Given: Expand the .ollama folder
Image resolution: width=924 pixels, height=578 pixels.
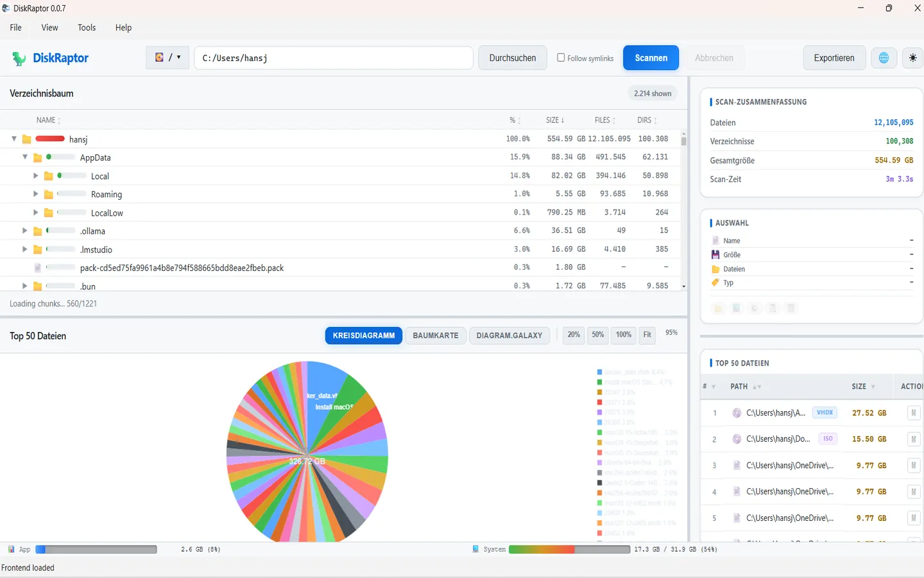Looking at the screenshot, I should (x=25, y=231).
